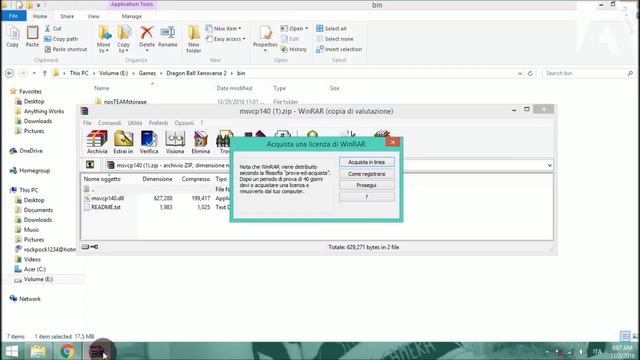Screen dimensions: 640x360
Task: Click Dragon Ball Xenoverse 2 in breadcrumb
Action: [196, 73]
